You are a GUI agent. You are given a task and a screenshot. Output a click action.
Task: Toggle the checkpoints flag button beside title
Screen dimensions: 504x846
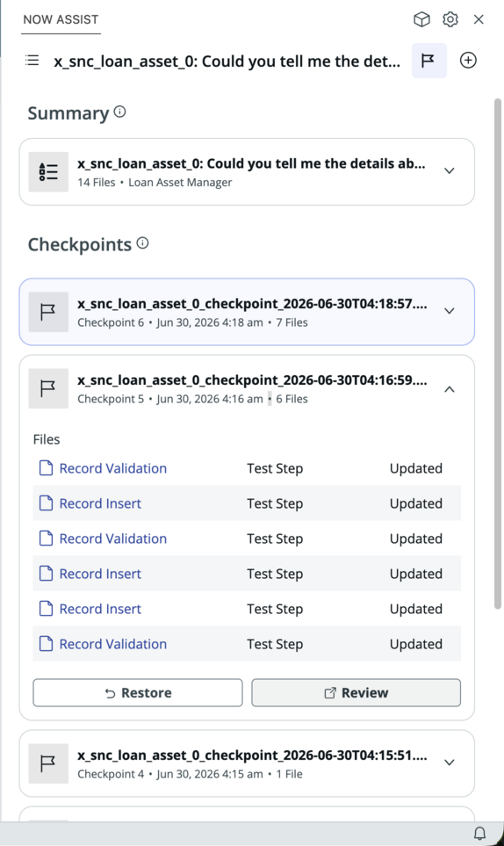click(x=428, y=61)
